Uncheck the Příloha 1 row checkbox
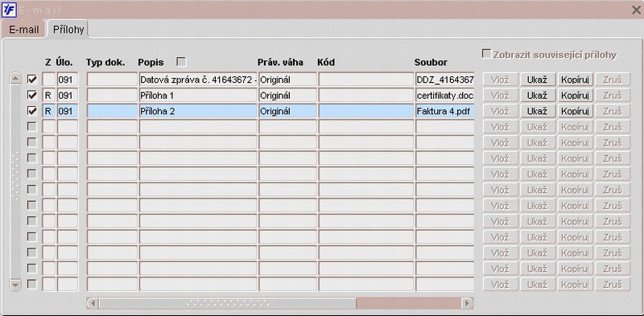This screenshot has width=644, height=316. 32,95
